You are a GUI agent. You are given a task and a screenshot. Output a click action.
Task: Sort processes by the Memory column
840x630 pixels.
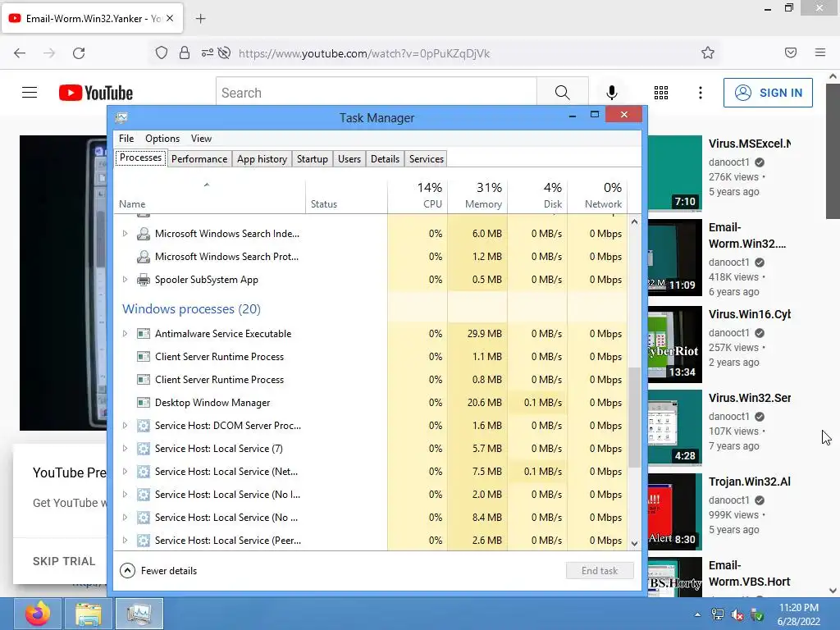(x=478, y=195)
